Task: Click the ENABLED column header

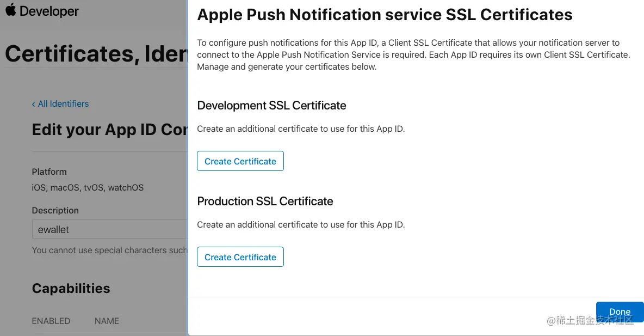Action: [51, 321]
